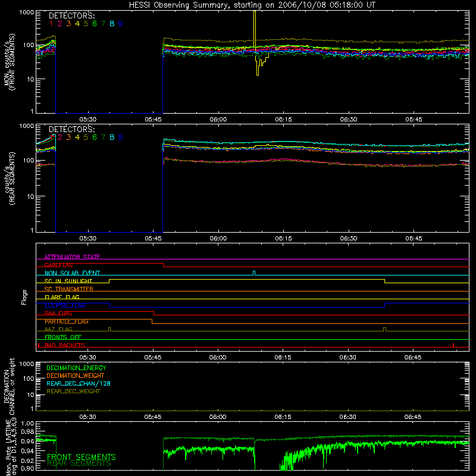
Task: Click the 05:30 tick label under front segments plot
Action: 88,120
